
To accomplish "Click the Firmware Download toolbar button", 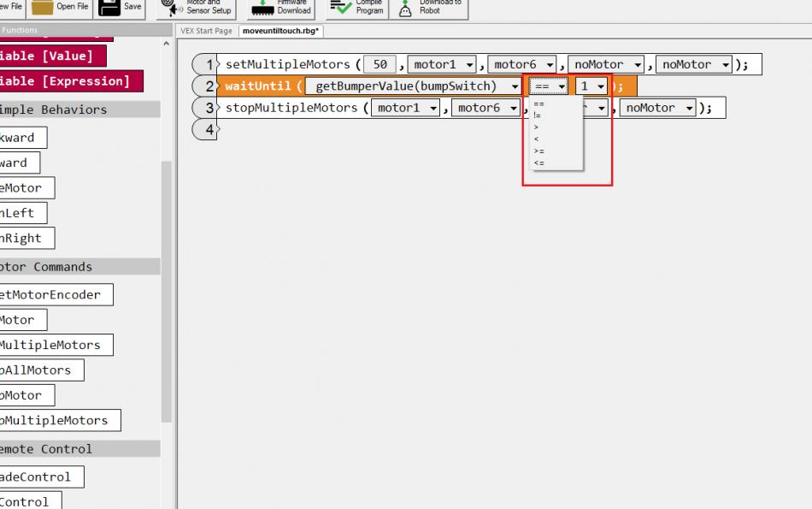I will pos(281,7).
